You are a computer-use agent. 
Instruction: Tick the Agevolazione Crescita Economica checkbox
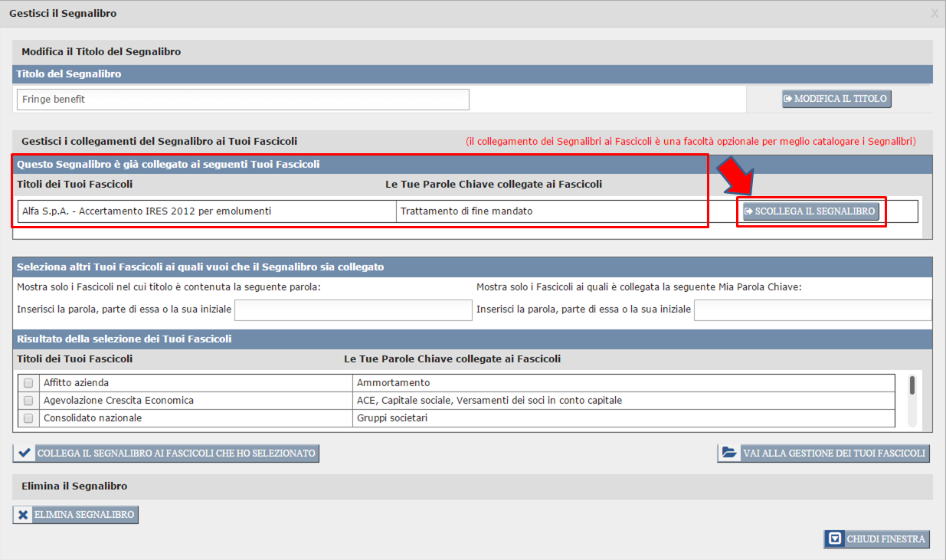(28, 401)
